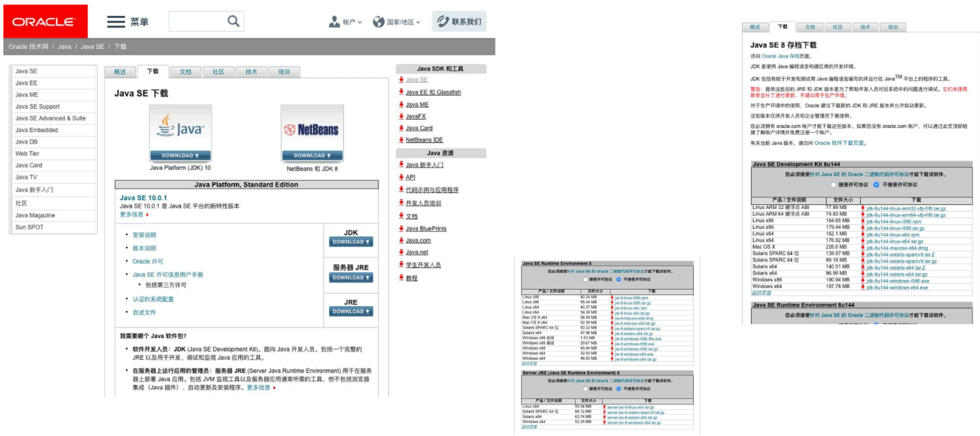Click the 联系我们 phone icon
This screenshot has width=980, height=436.
point(441,21)
